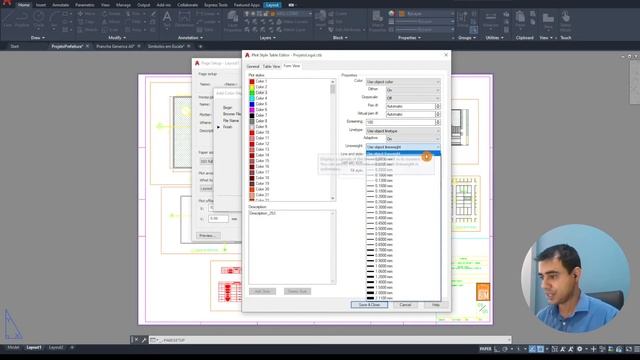
Task: Click the Group icon in Groups panel
Action: (x=463, y=19)
